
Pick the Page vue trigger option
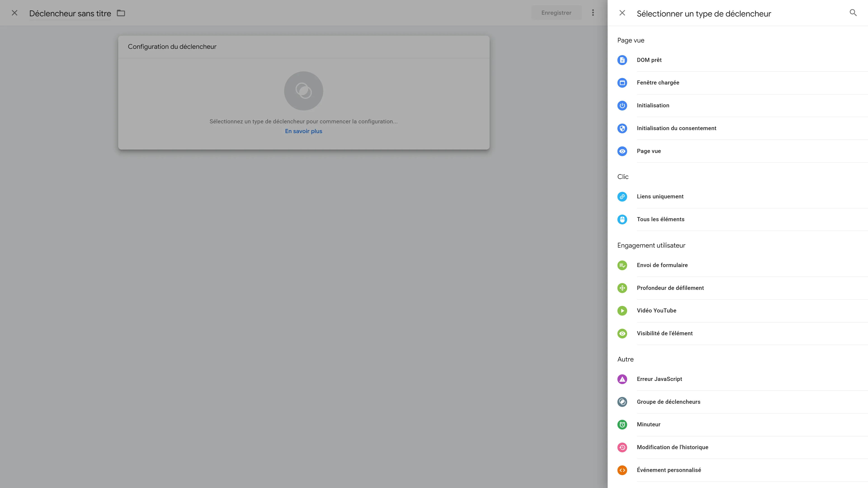point(742,151)
